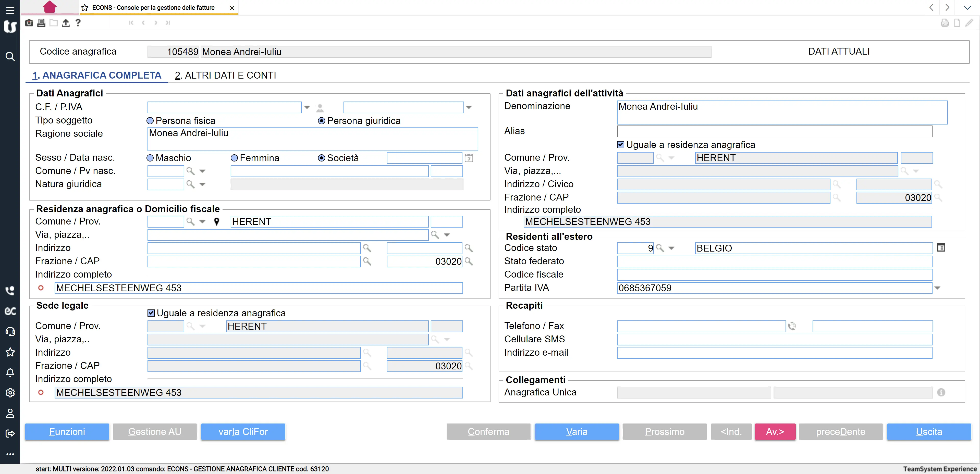Screen dimensions: 980x474
Task: Click the Indirizzo e-mail input field
Action: pos(774,353)
